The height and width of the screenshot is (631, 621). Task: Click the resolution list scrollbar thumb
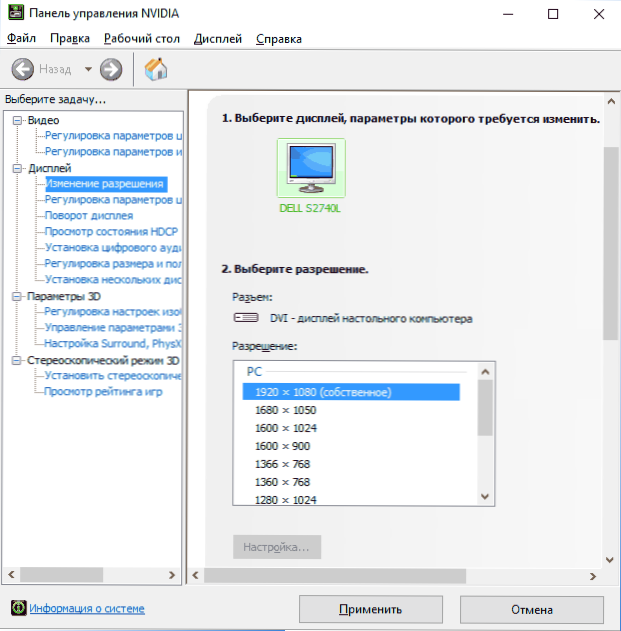point(485,408)
